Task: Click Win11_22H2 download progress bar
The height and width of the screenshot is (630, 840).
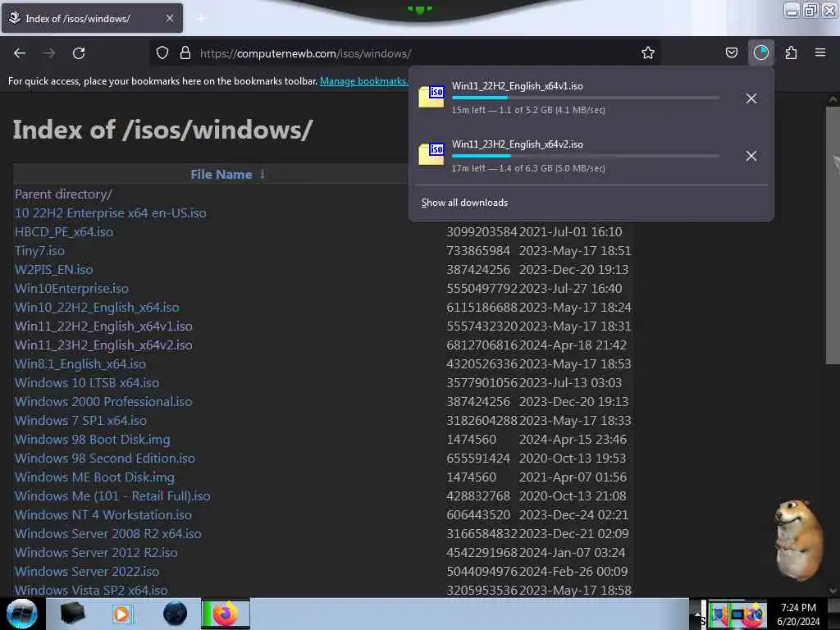Action: (x=586, y=98)
